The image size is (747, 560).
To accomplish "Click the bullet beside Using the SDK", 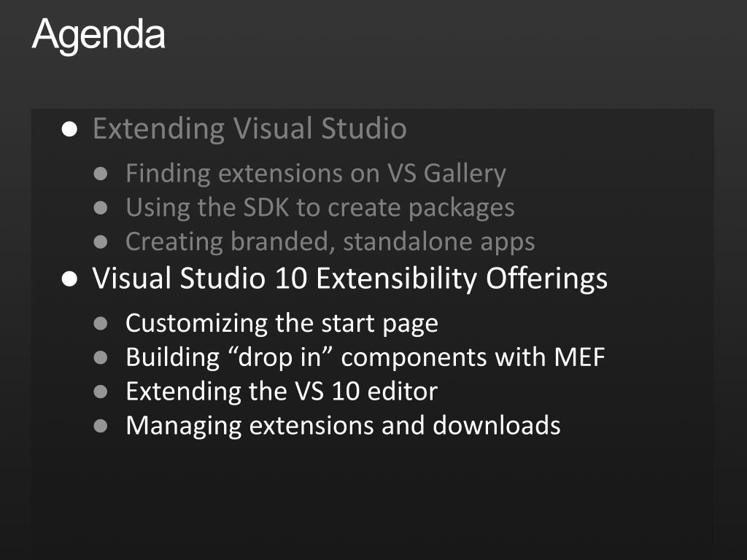I will [101, 208].
